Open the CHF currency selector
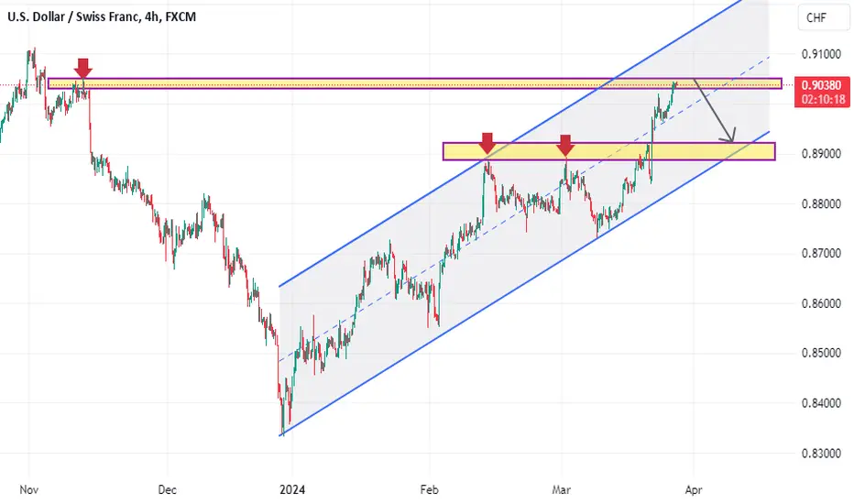The height and width of the screenshot is (504, 854). (816, 17)
